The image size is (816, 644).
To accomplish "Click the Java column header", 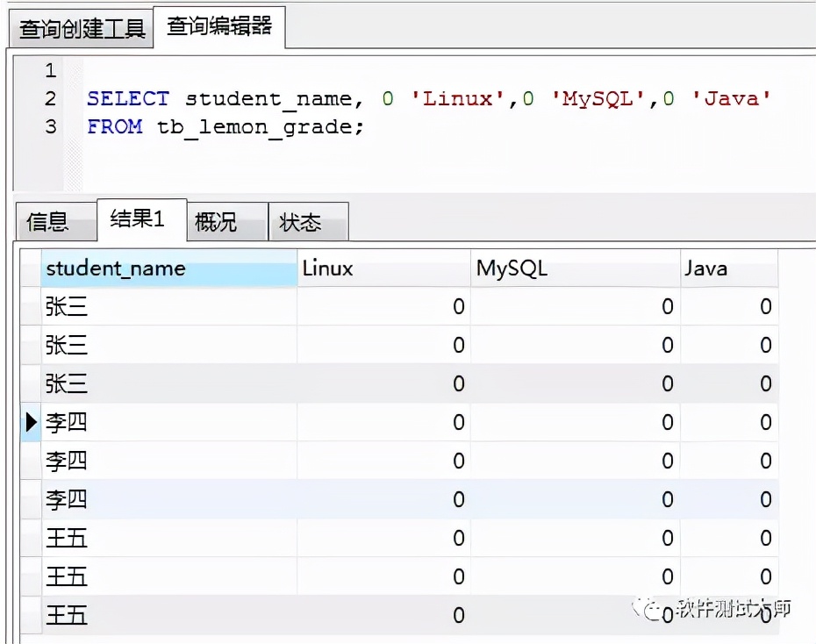I will pyautogui.click(x=728, y=268).
